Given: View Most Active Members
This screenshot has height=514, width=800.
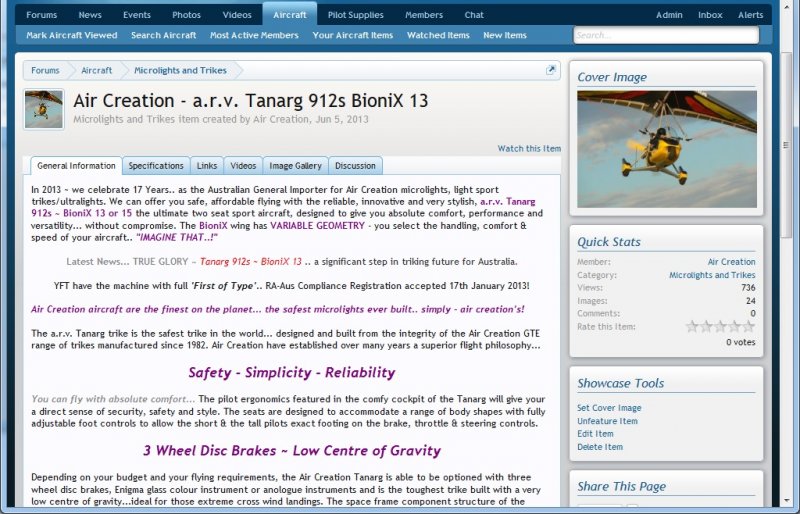Looking at the screenshot, I should pos(254,35).
